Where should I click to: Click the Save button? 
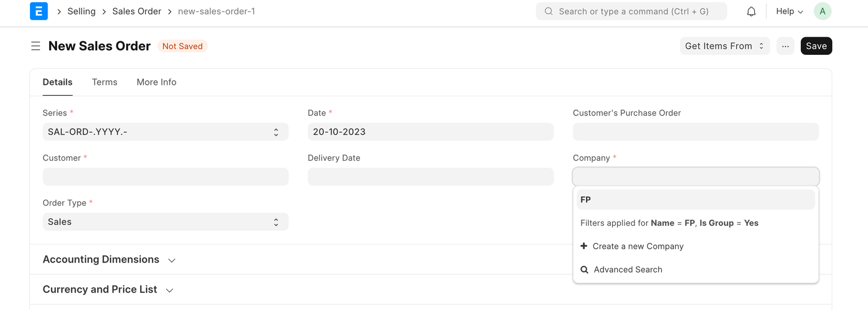(x=816, y=46)
